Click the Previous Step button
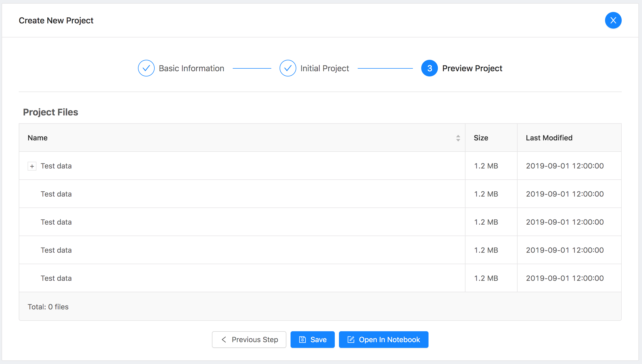The width and height of the screenshot is (642, 364). (x=249, y=339)
